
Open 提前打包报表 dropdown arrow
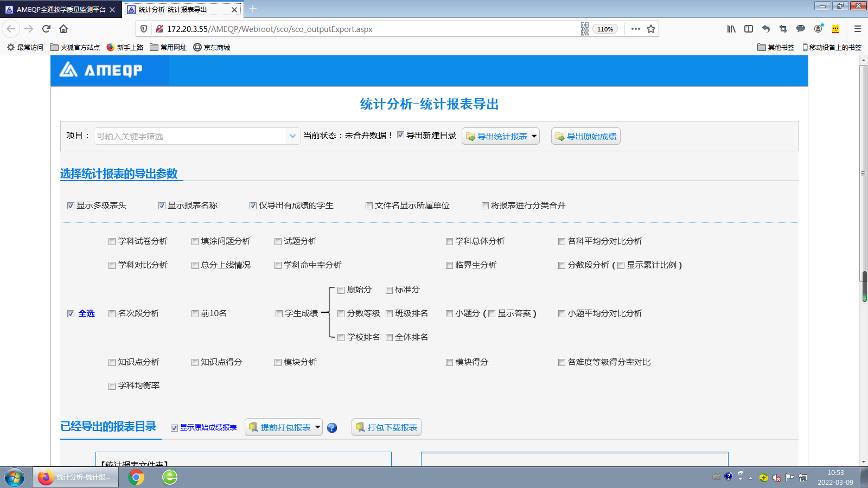pos(318,427)
